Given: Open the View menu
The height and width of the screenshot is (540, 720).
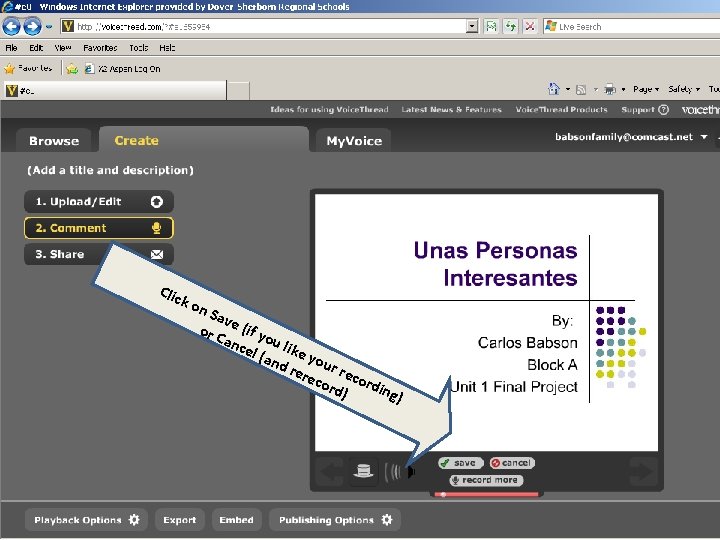Looking at the screenshot, I should 63,48.
